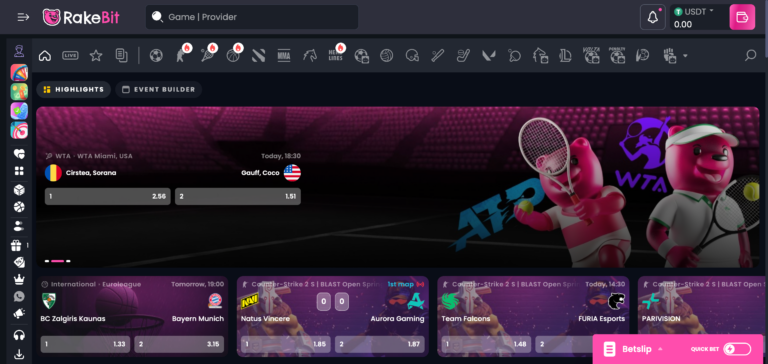Open favorites star icon
This screenshot has width=768, height=364.
click(x=96, y=56)
